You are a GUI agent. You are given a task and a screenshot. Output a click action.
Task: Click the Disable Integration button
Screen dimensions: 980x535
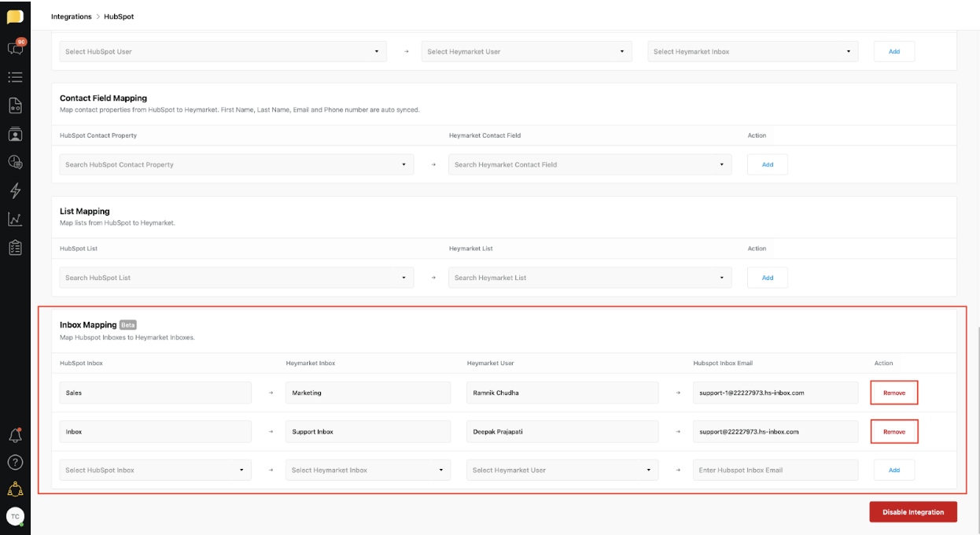[x=913, y=512]
